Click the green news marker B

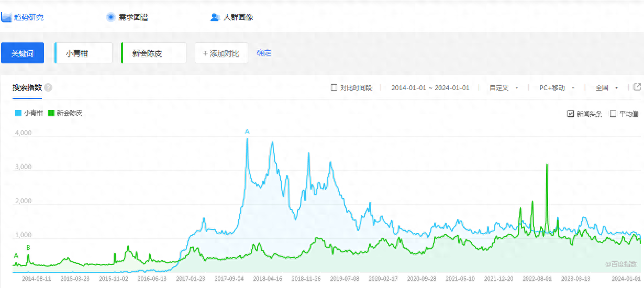pos(28,248)
